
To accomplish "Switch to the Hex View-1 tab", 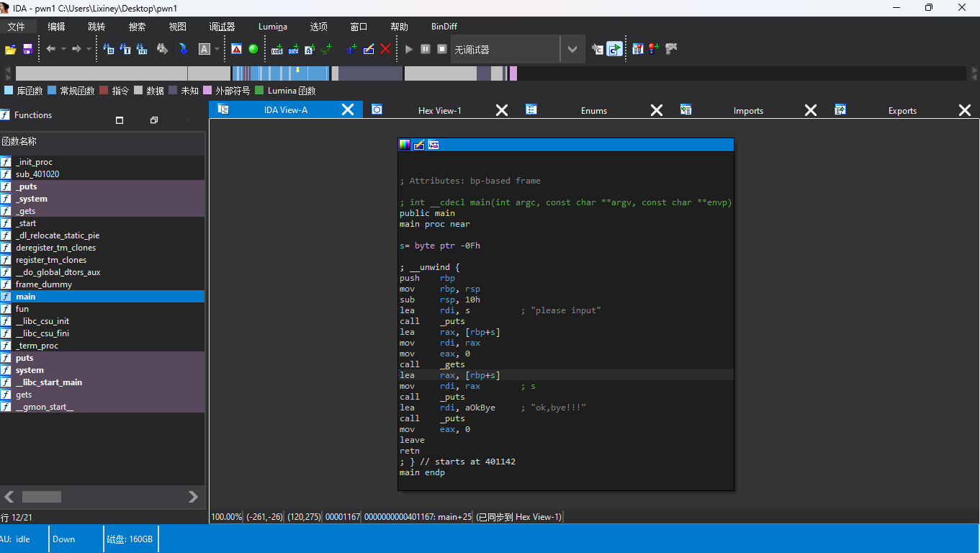I will (x=439, y=110).
